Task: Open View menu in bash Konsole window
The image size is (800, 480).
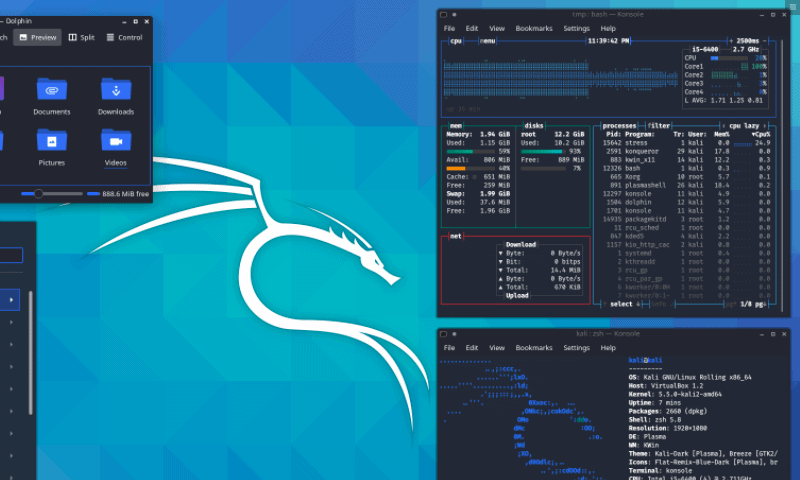Action: 497,29
